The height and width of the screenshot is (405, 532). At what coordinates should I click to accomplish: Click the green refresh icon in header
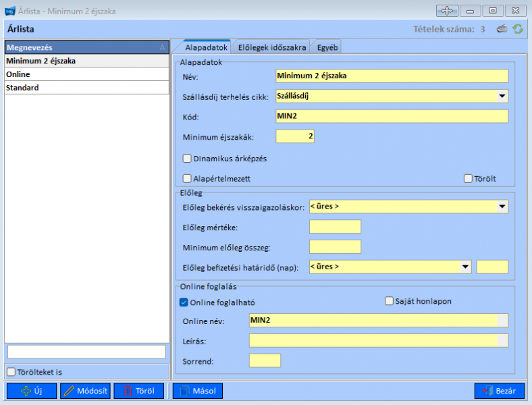tap(518, 29)
